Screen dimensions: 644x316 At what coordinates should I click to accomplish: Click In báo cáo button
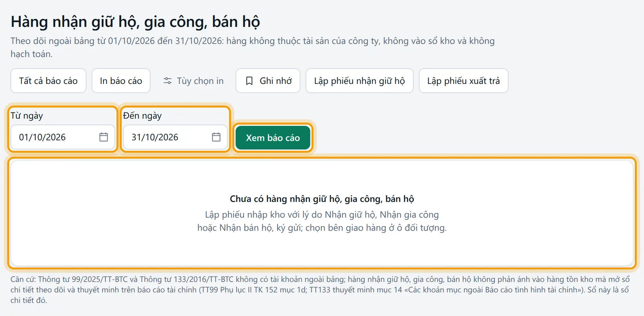(x=121, y=81)
